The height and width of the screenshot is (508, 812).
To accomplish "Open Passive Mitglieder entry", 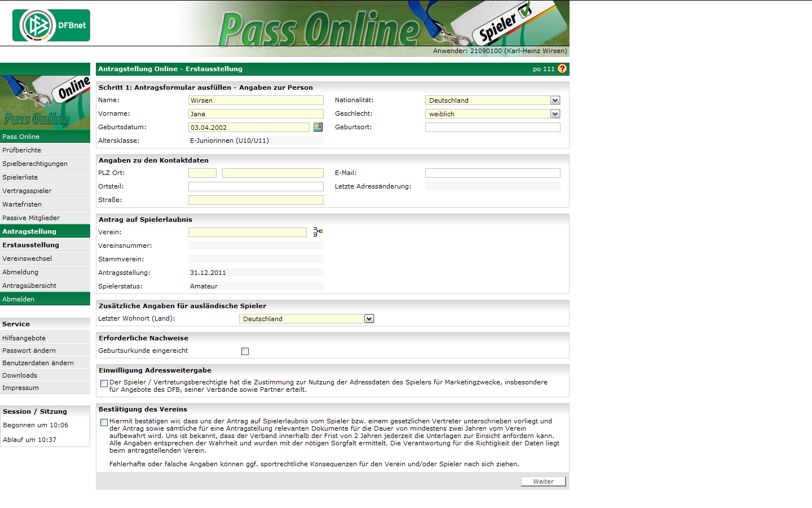I will tap(45, 218).
